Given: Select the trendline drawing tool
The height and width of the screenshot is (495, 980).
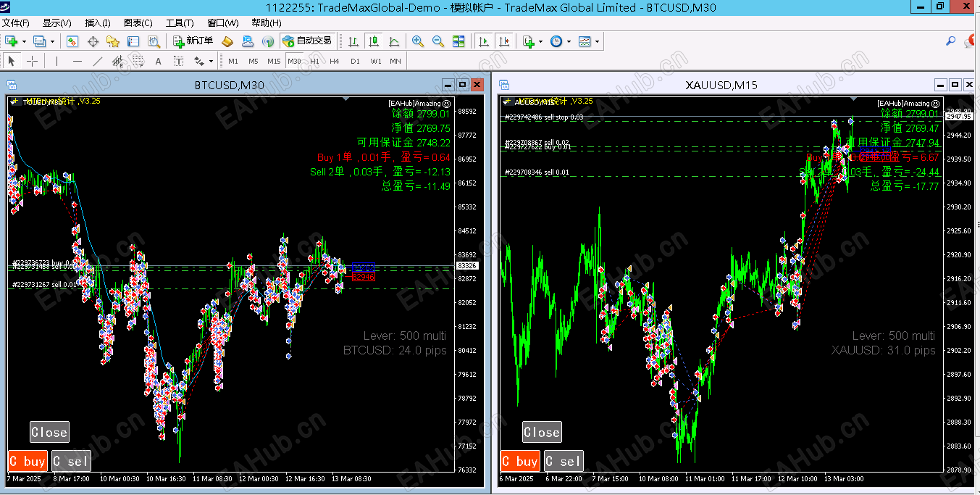Looking at the screenshot, I should 98,61.
